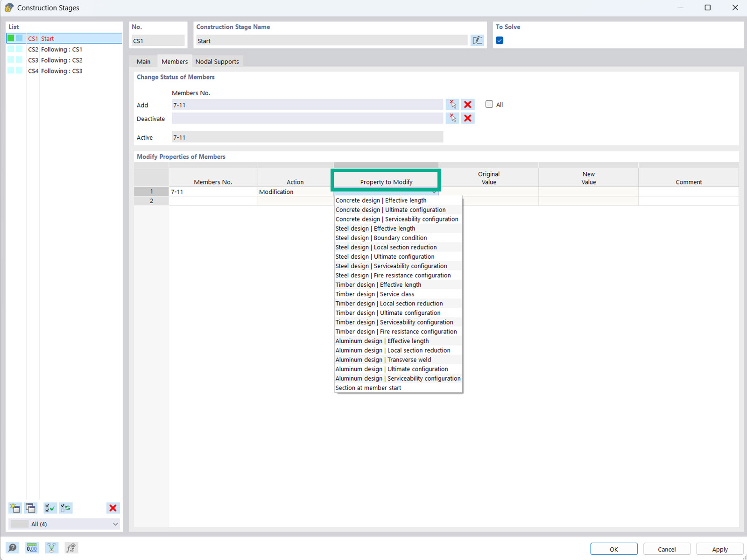
Task: Open the help question mark icon
Action: point(13,547)
